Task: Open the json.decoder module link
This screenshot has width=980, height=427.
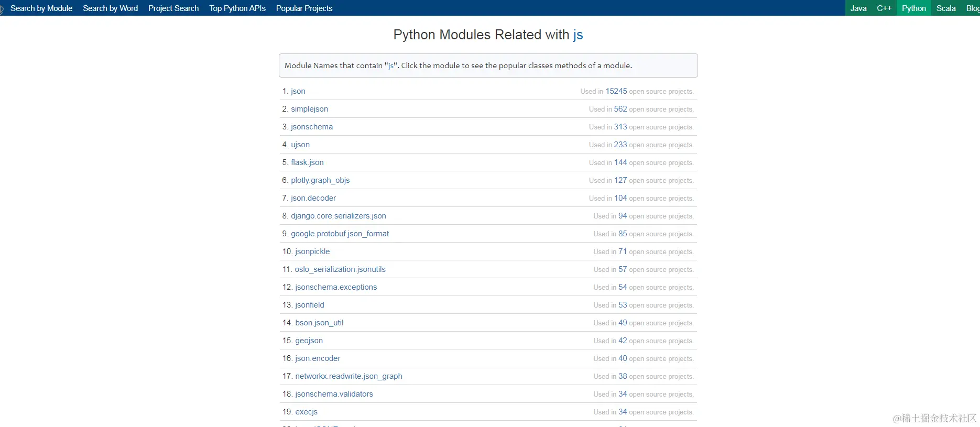Action: [313, 198]
